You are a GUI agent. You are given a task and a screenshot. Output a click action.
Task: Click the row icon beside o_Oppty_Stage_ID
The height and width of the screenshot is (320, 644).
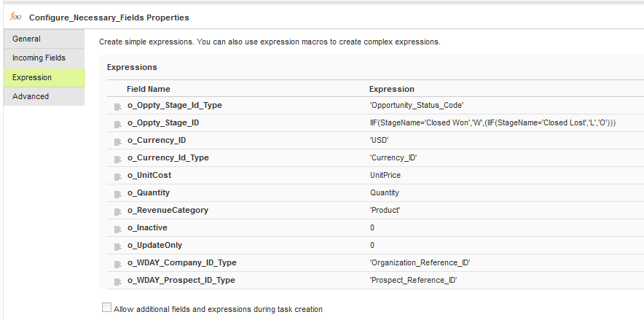tap(118, 125)
